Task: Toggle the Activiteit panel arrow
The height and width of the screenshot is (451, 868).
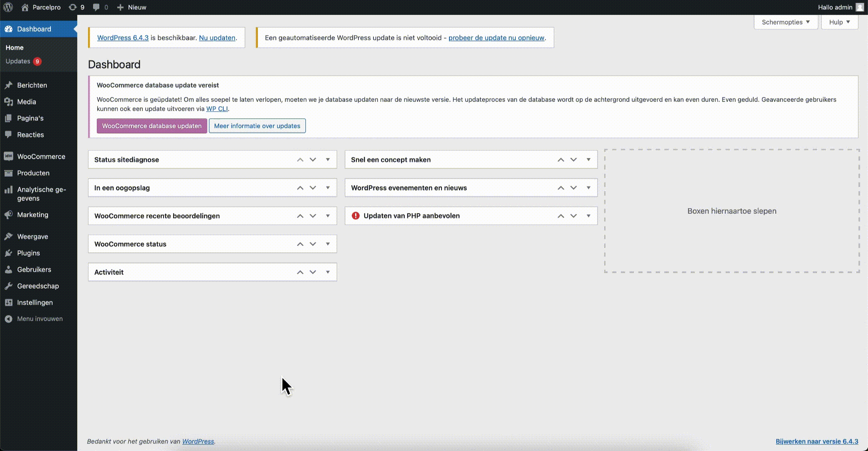Action: [x=328, y=272]
